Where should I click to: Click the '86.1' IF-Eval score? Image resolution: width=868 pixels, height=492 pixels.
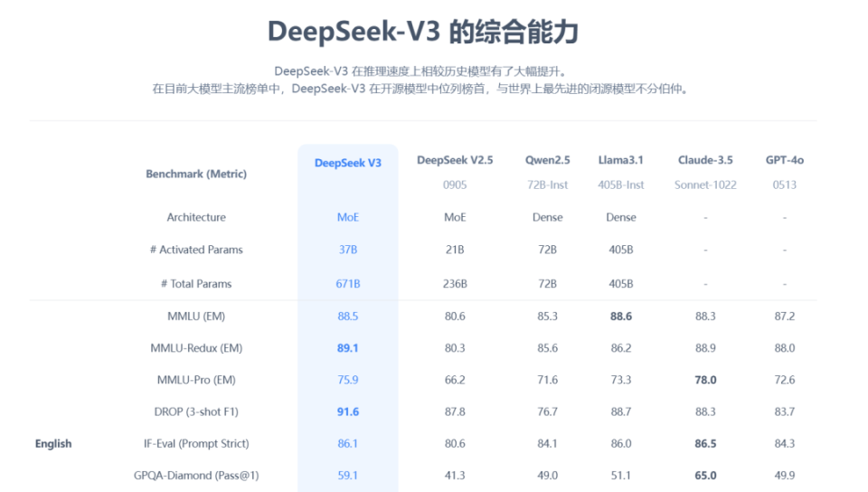point(347,444)
